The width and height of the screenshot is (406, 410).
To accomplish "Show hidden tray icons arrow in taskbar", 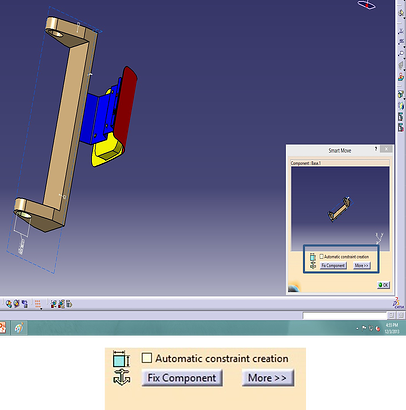I will [x=357, y=328].
